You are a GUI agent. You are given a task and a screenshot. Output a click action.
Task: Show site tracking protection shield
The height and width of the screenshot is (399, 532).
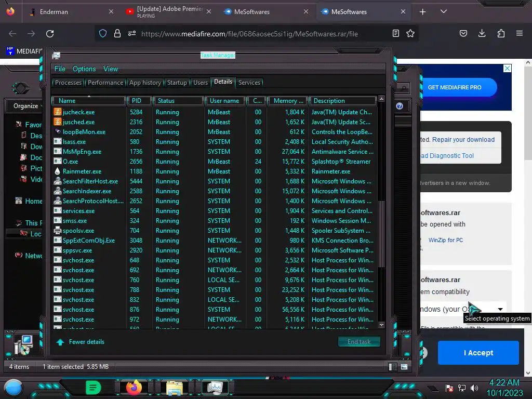click(103, 34)
